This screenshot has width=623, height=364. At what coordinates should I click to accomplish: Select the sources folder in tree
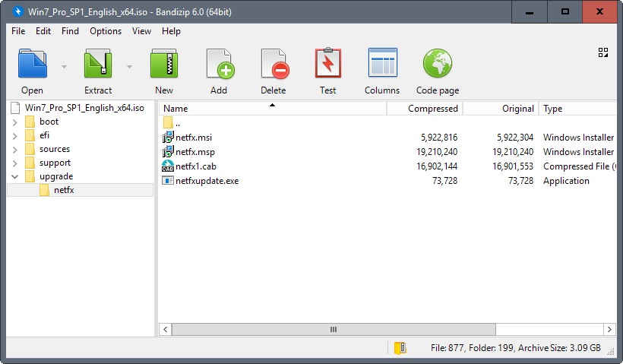pos(55,149)
